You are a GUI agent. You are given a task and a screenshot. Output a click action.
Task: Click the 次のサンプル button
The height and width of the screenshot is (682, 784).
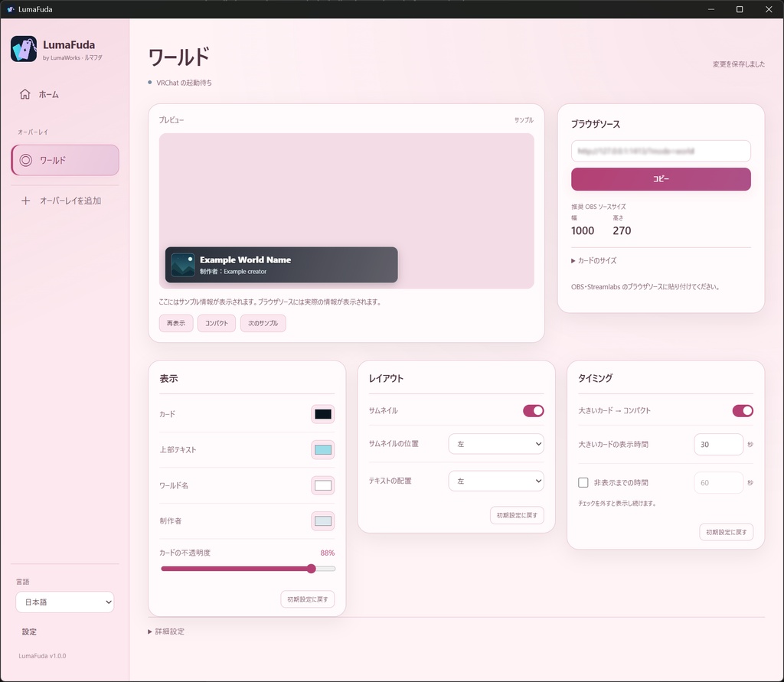pyautogui.click(x=263, y=323)
